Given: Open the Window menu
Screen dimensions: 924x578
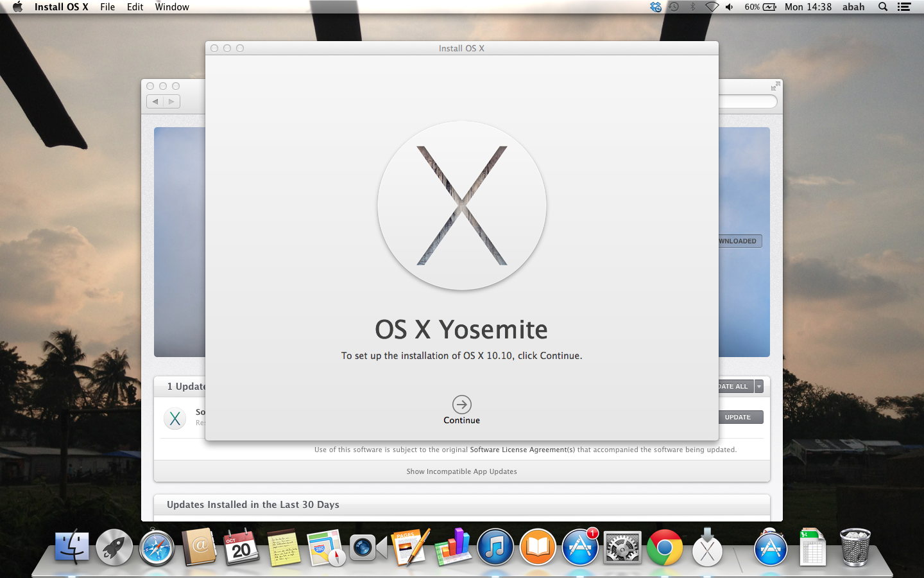Looking at the screenshot, I should pos(172,7).
